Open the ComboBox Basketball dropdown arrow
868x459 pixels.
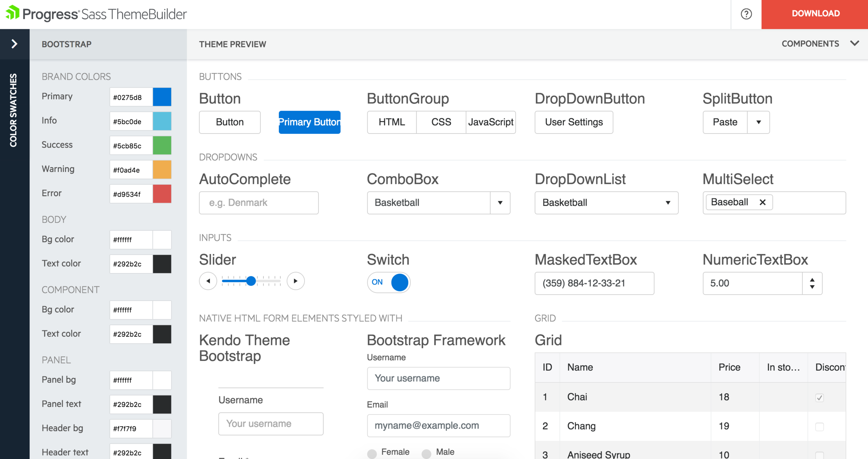pos(500,203)
